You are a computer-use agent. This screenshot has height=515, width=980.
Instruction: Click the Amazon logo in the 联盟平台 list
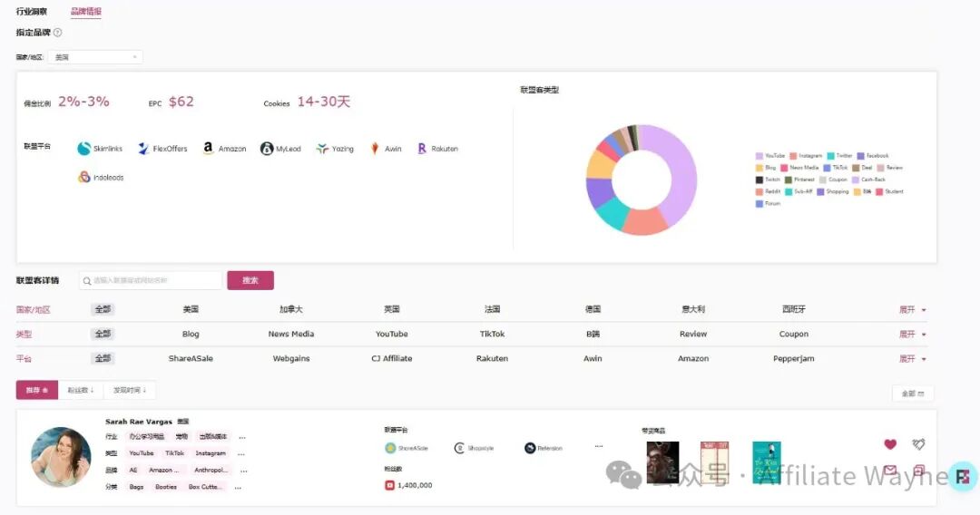[208, 148]
